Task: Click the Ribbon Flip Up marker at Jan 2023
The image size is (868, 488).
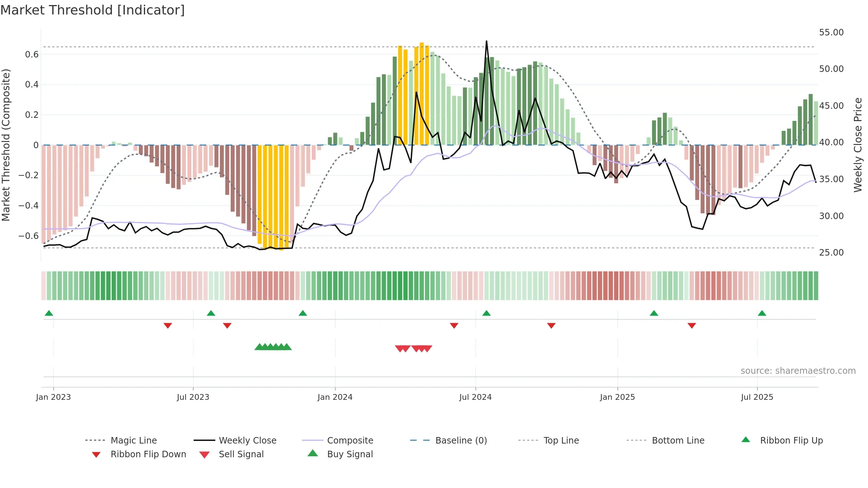Action: [49, 313]
